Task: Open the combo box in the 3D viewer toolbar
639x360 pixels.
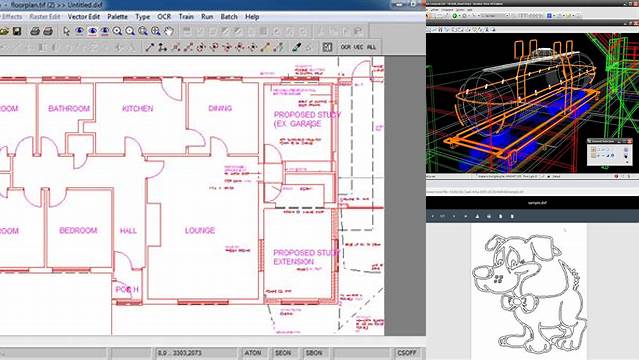Action: coord(495,15)
